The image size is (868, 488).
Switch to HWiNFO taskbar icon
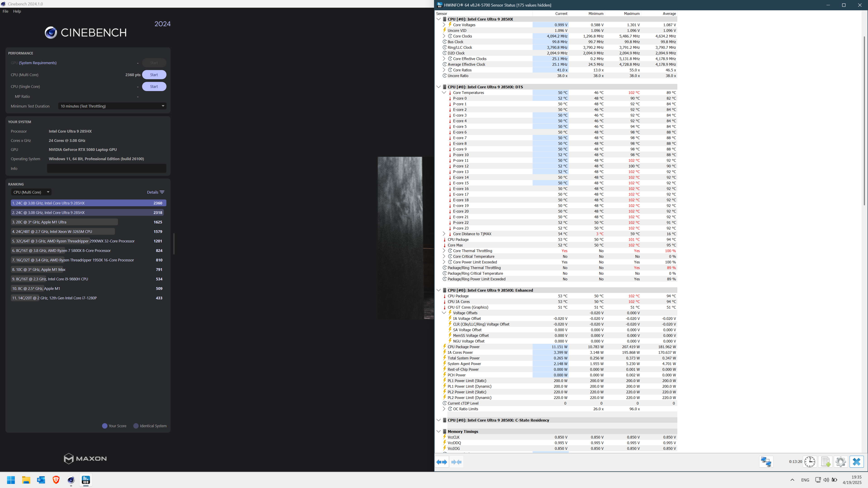point(86,480)
